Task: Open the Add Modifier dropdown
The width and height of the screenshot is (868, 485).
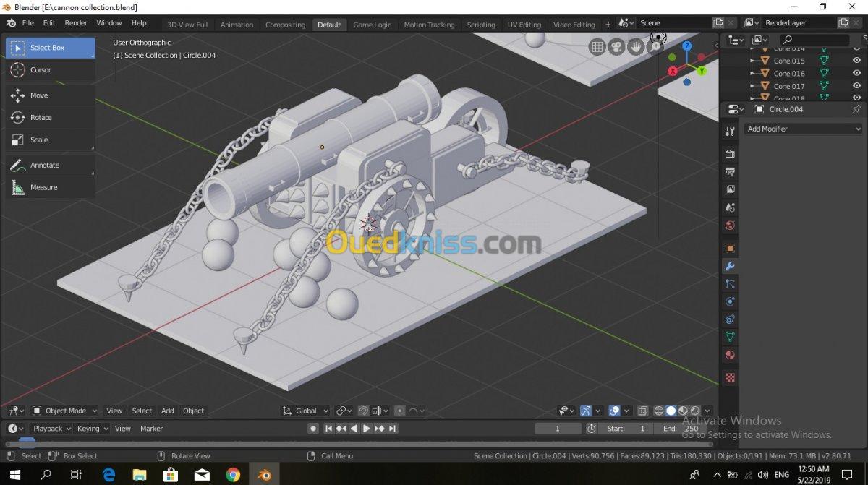Action: [804, 129]
